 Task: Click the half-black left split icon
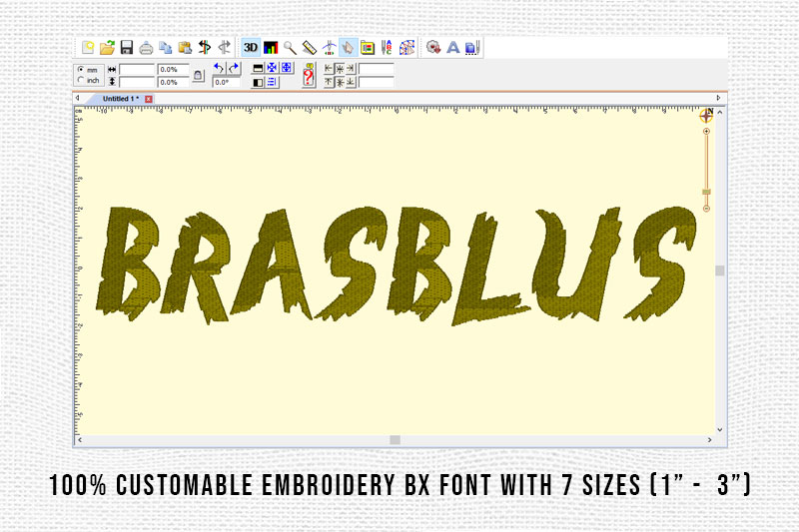tap(258, 82)
